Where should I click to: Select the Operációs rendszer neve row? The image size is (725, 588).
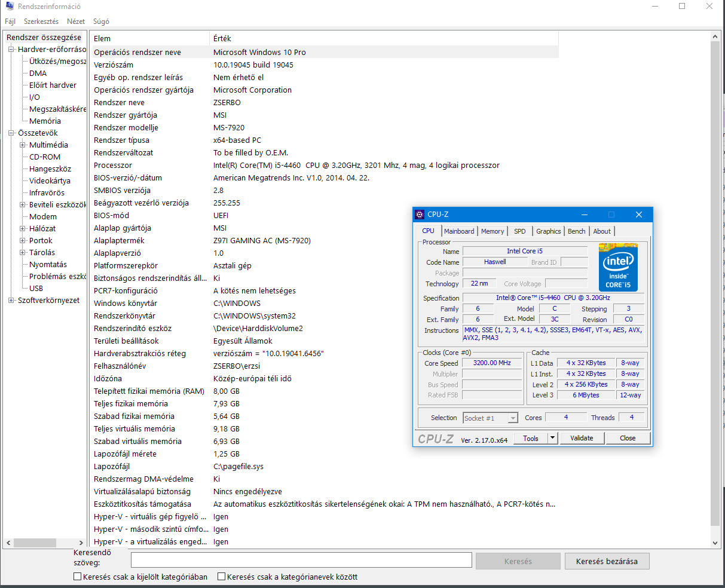point(325,53)
